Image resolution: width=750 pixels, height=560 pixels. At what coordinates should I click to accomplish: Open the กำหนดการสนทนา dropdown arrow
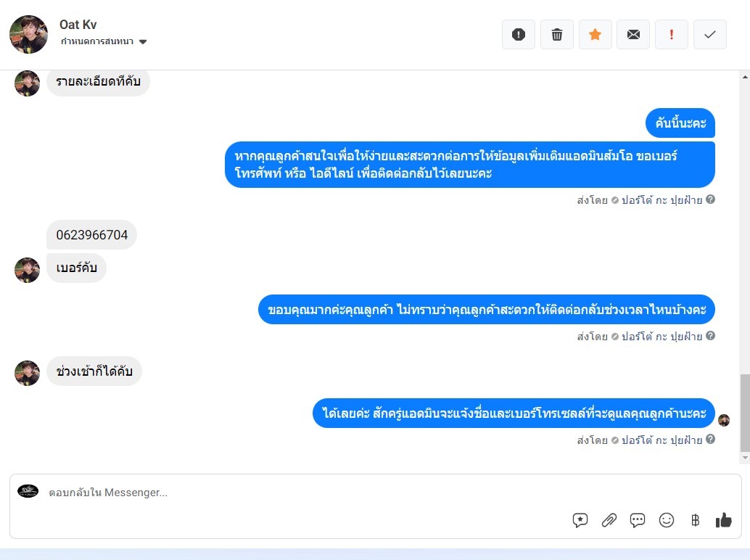pos(143,41)
